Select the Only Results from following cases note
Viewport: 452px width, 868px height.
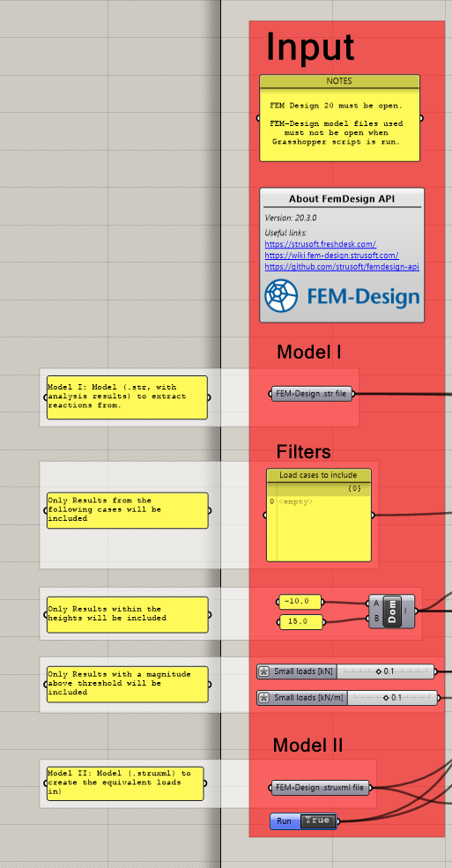tap(127, 510)
